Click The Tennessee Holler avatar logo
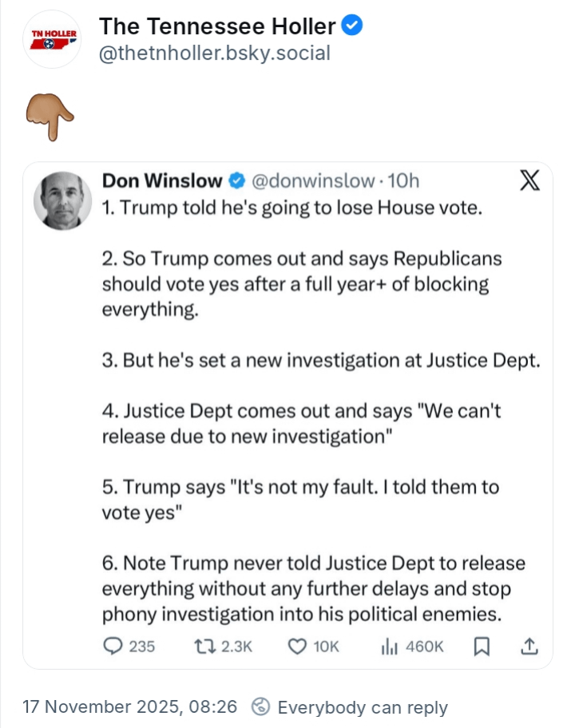Image resolution: width=575 pixels, height=728 pixels. coord(54,38)
